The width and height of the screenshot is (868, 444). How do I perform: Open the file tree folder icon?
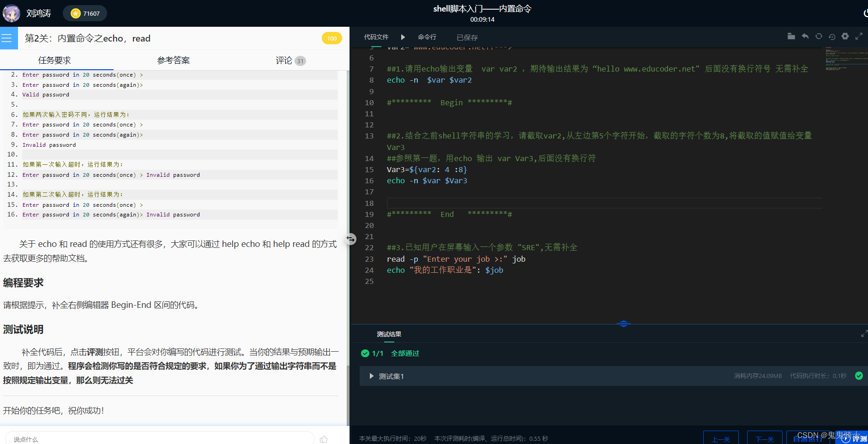(x=791, y=36)
